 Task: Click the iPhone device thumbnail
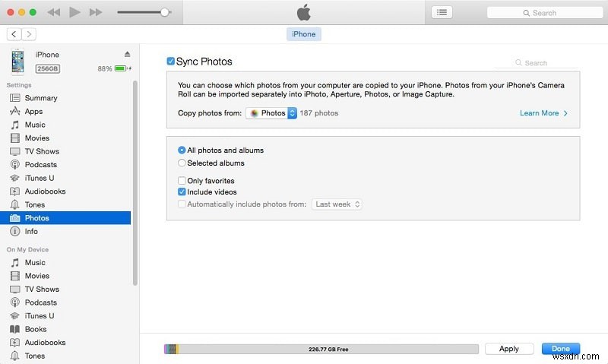[x=17, y=62]
